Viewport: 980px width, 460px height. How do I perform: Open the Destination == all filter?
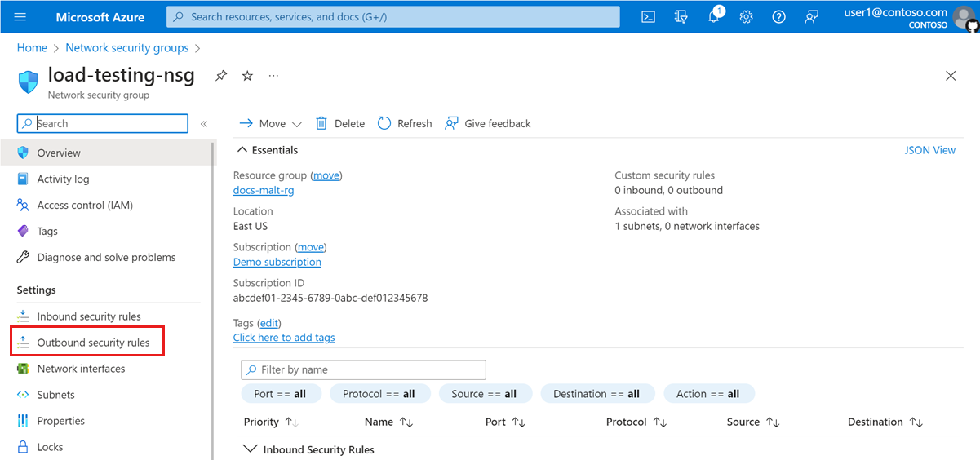596,394
